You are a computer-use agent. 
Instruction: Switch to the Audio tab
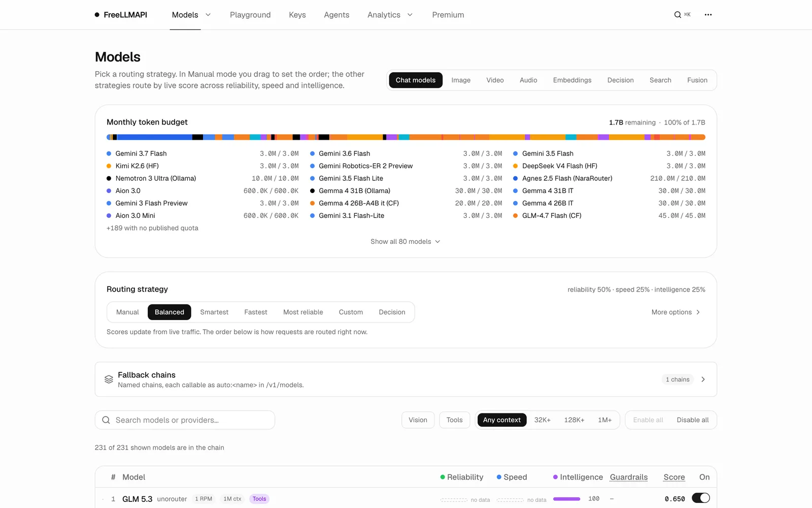click(528, 80)
